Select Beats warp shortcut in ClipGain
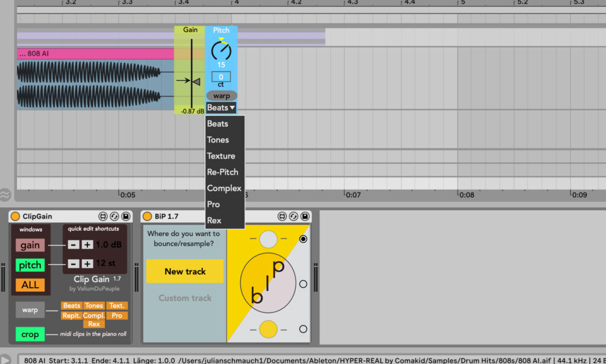This screenshot has width=606, height=364. click(x=72, y=305)
